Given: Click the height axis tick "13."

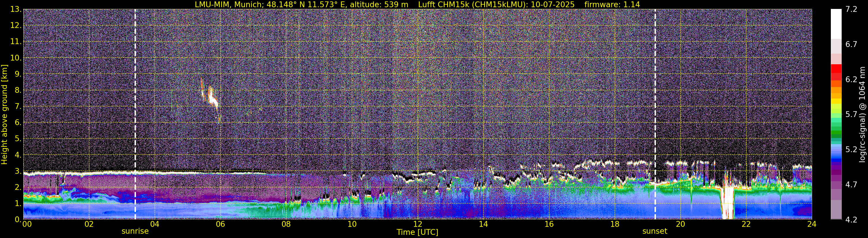Looking at the screenshot, I should [16, 9].
